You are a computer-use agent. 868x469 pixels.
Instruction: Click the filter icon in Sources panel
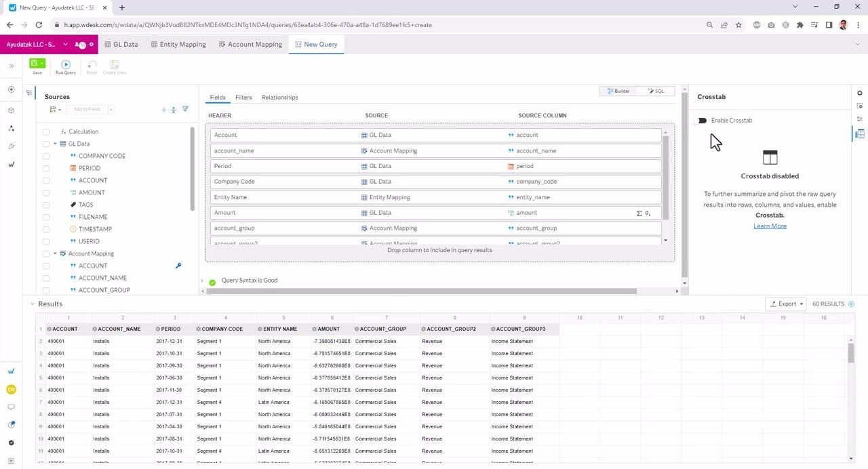[x=185, y=109]
